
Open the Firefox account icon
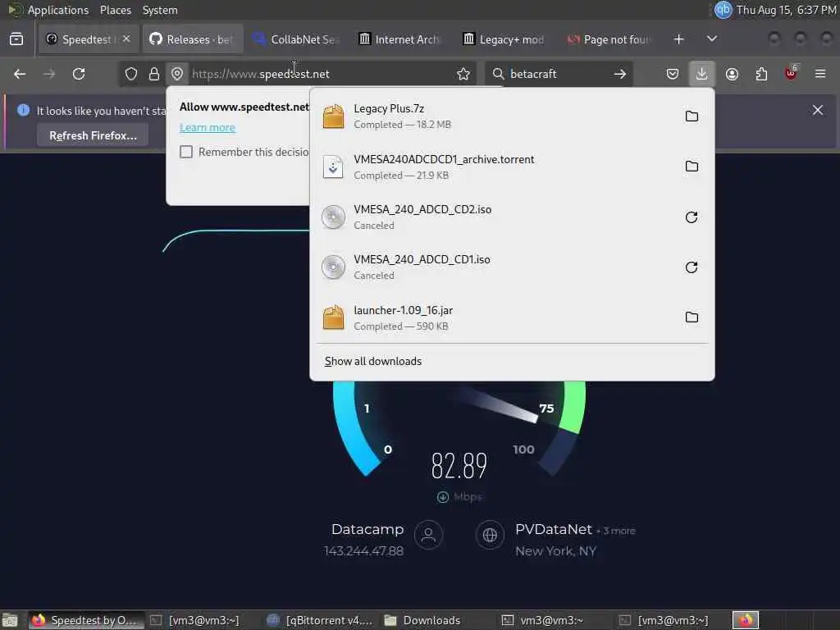point(732,74)
